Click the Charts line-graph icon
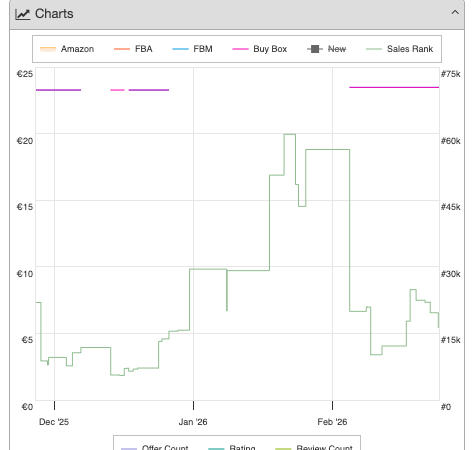 23,14
